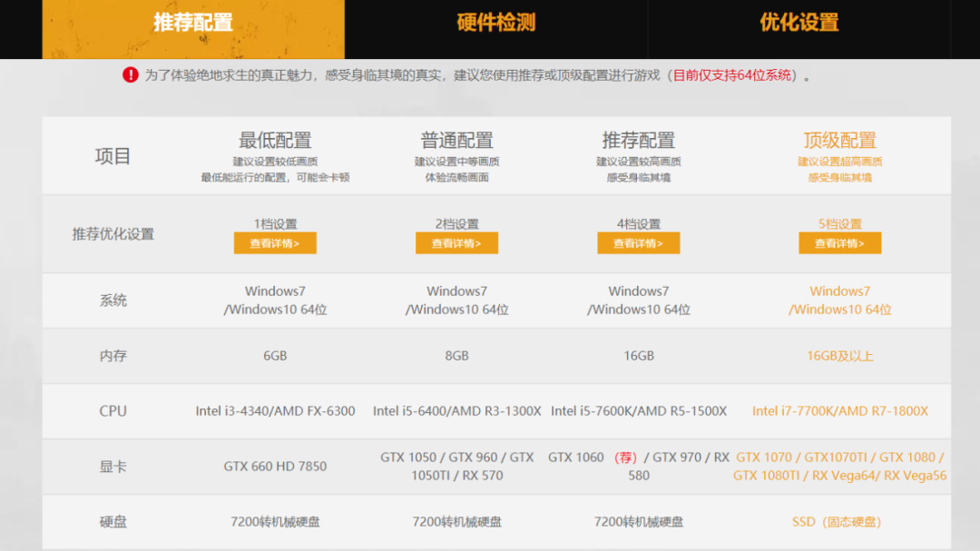Click the 4档设置 label

click(x=639, y=224)
